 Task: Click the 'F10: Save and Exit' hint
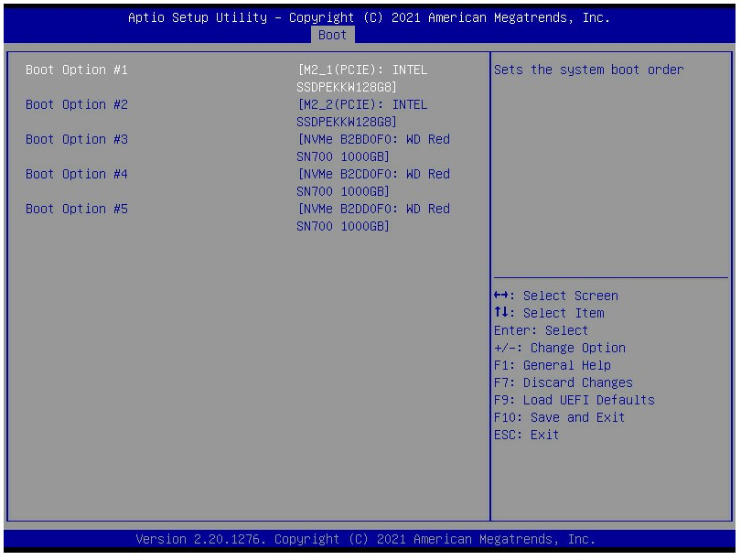[x=560, y=418]
